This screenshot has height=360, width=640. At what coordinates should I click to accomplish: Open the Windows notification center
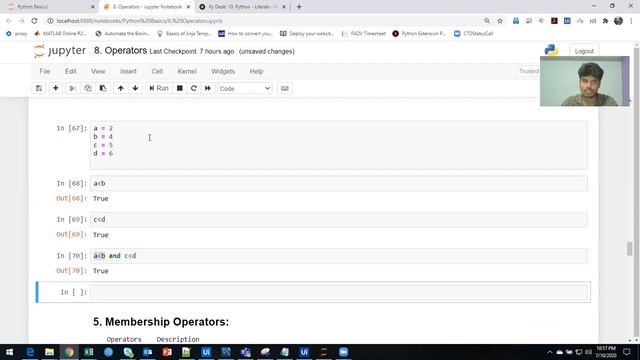pos(627,352)
